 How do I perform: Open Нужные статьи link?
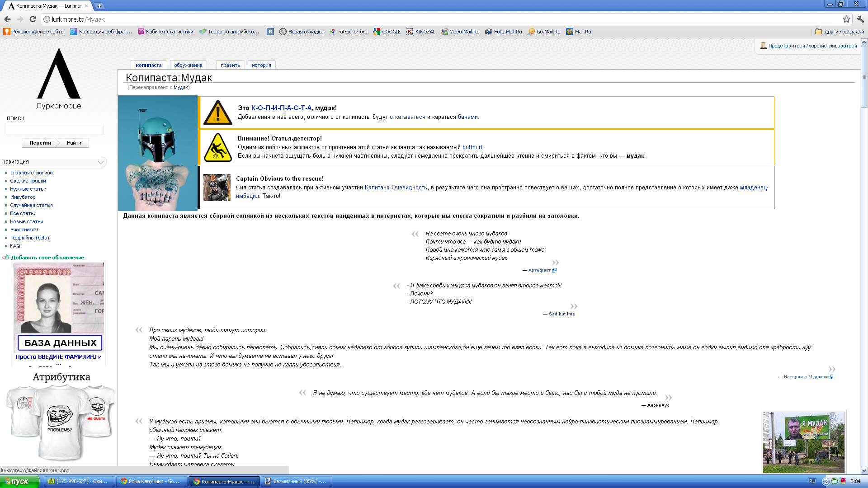(x=28, y=189)
